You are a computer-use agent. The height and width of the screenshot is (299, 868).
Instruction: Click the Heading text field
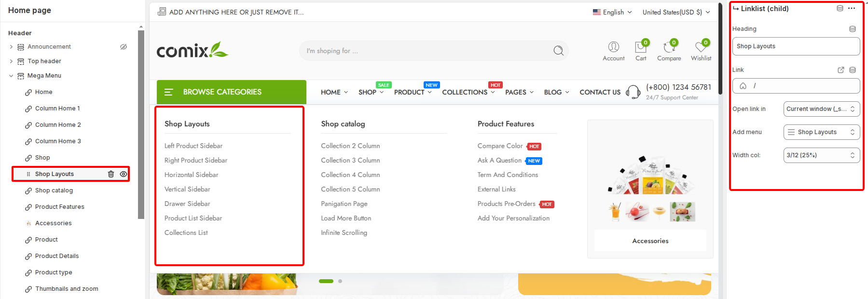(796, 46)
